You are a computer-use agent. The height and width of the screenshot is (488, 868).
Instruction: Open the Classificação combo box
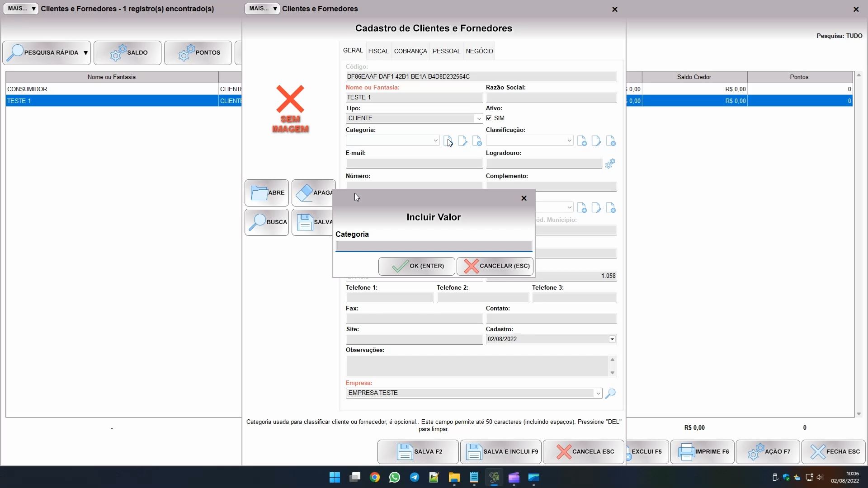tap(569, 141)
